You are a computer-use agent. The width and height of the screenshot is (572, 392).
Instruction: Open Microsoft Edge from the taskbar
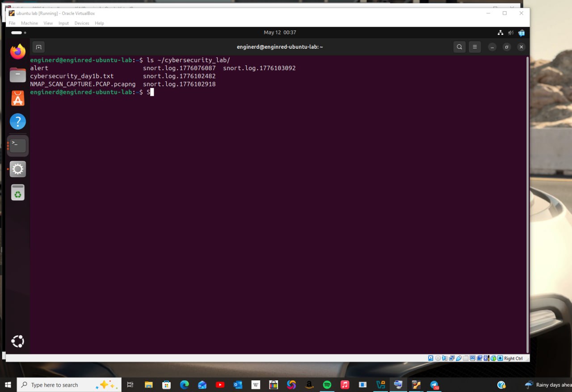click(x=184, y=384)
